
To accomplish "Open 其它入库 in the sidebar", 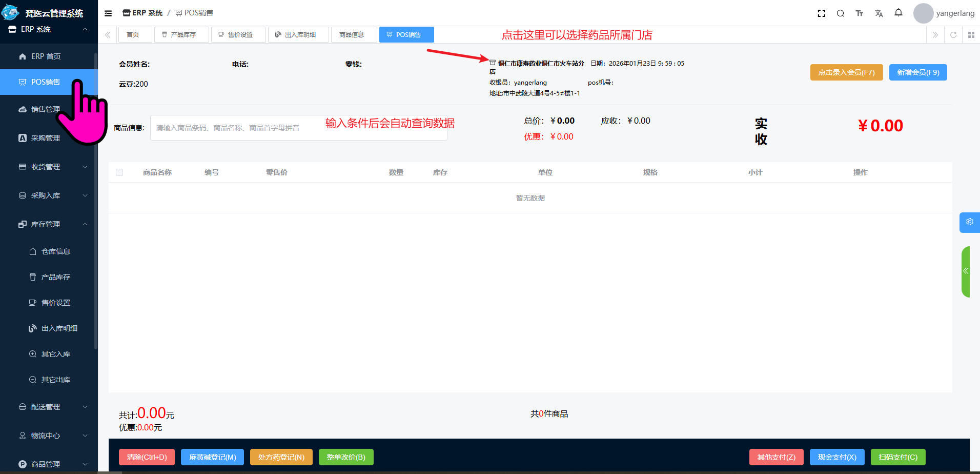I will click(55, 354).
